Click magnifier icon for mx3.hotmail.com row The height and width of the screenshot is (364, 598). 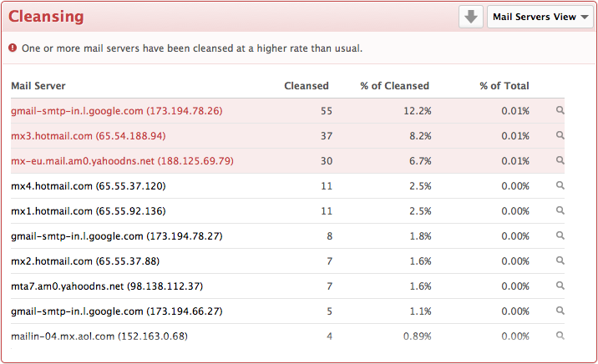click(x=560, y=135)
